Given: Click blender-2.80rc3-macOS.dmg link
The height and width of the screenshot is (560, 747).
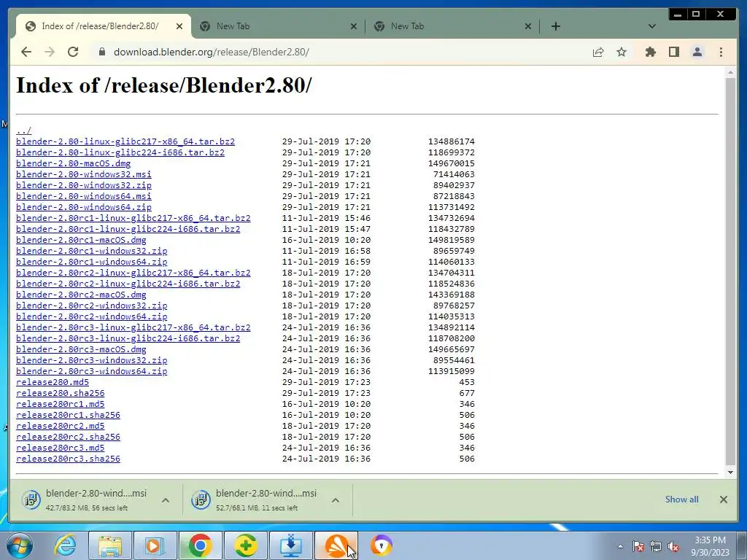Looking at the screenshot, I should click(x=81, y=349).
